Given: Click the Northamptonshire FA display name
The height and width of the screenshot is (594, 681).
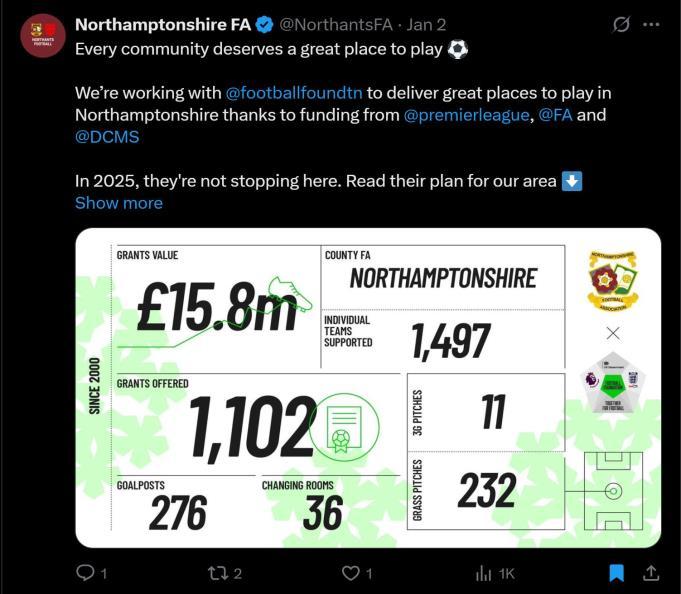Looking at the screenshot, I should [162, 24].
